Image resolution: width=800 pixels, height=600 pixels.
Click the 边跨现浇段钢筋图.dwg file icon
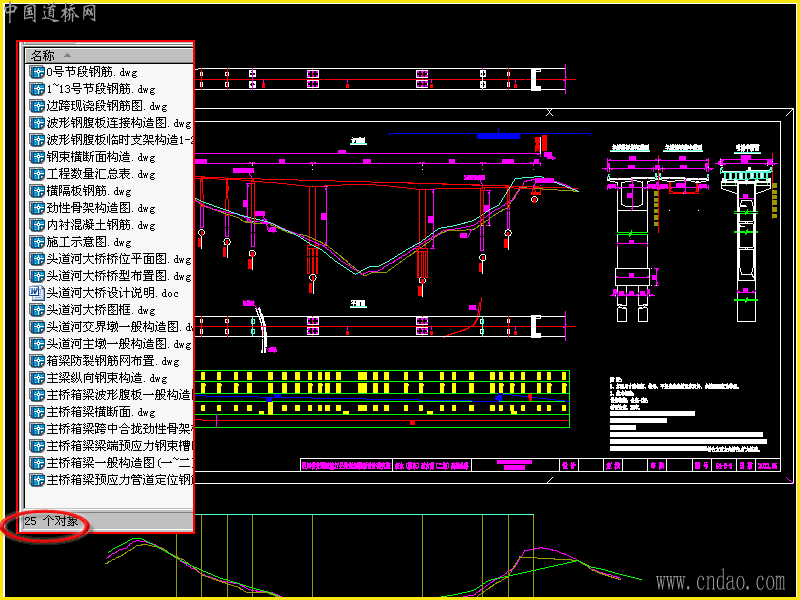tap(37, 106)
